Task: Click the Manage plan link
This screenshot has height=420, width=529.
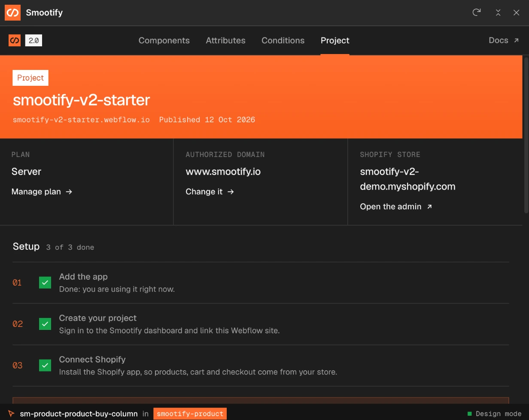Action: 42,192
